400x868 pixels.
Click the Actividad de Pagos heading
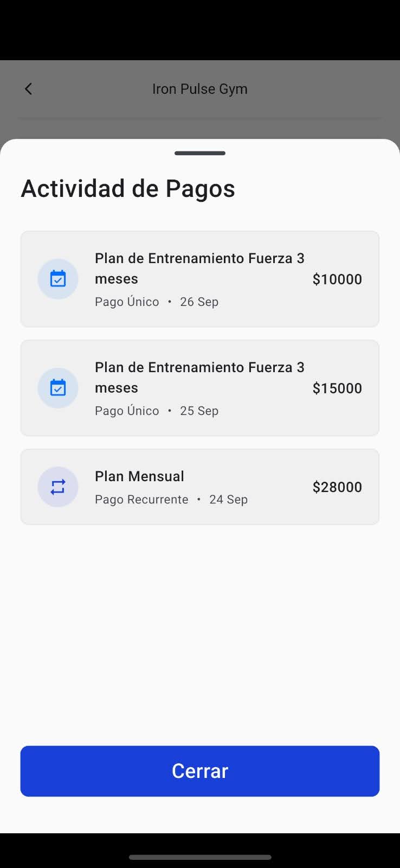coord(128,188)
